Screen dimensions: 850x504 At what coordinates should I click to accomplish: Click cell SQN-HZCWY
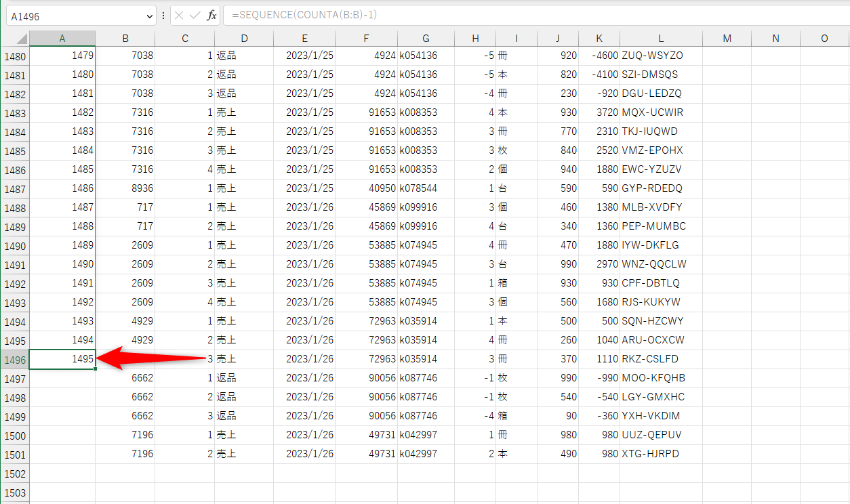pos(662,321)
